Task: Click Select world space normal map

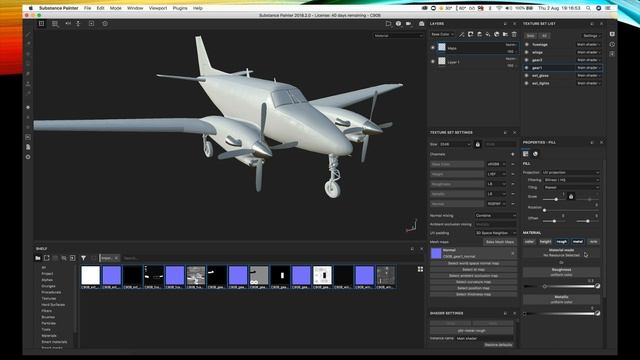Action: point(473,263)
